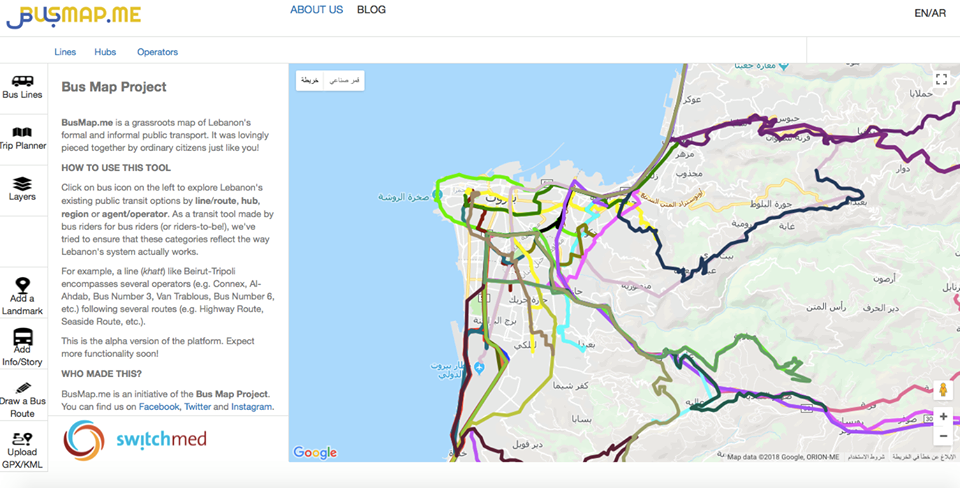This screenshot has height=488, width=960.
Task: Open the Lines tab
Action: (65, 52)
